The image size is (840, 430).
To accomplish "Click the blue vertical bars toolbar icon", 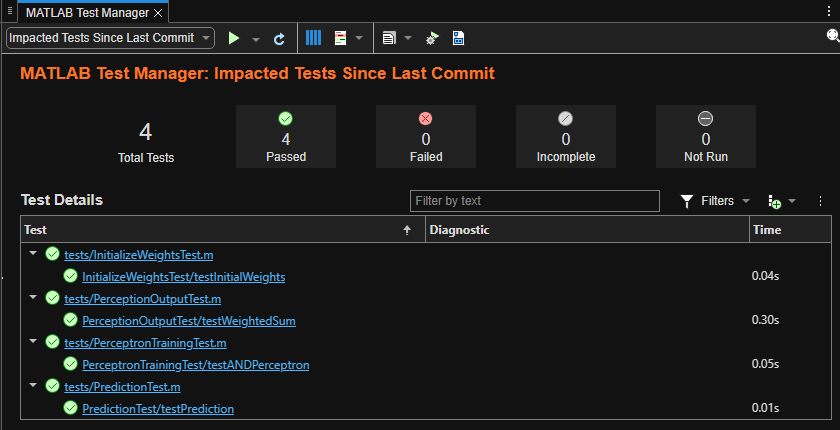I will click(x=313, y=38).
